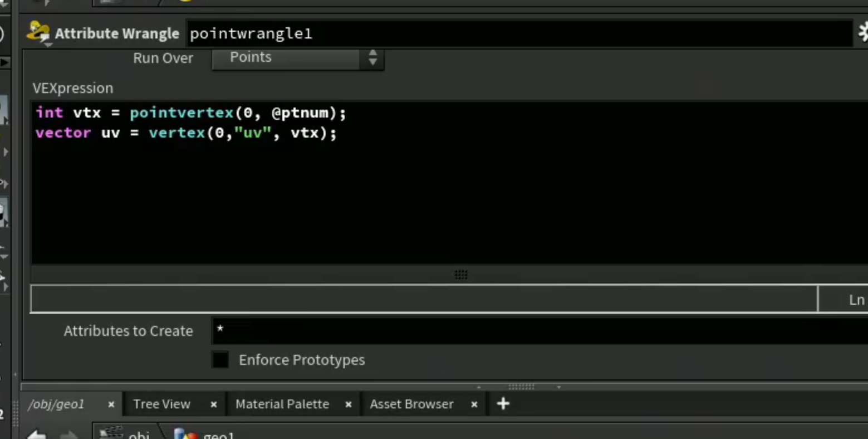Open the Run Over dropdown
The height and width of the screenshot is (439, 868).
point(298,58)
